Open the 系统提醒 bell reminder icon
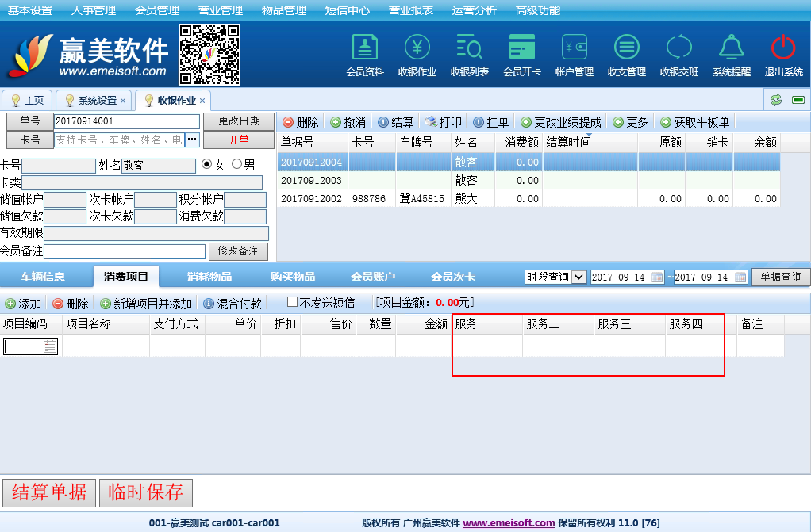Viewport: 811px width, 532px height. pos(732,48)
